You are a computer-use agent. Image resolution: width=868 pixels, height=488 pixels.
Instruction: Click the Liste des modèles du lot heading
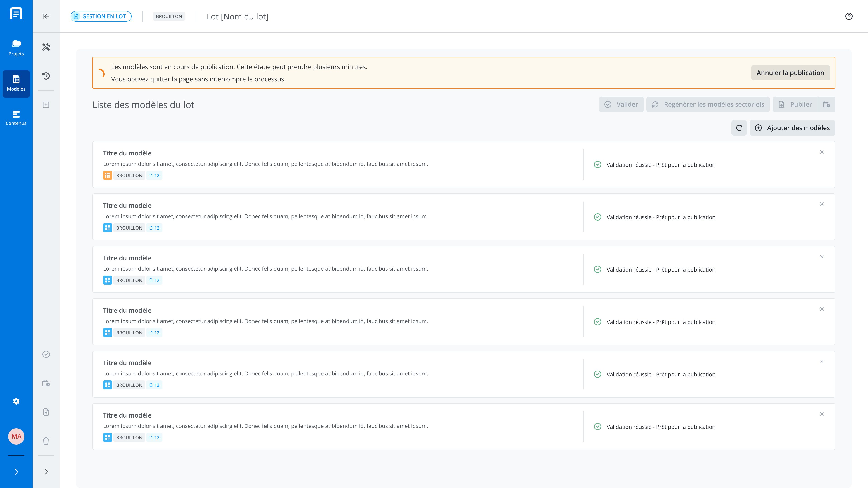143,105
